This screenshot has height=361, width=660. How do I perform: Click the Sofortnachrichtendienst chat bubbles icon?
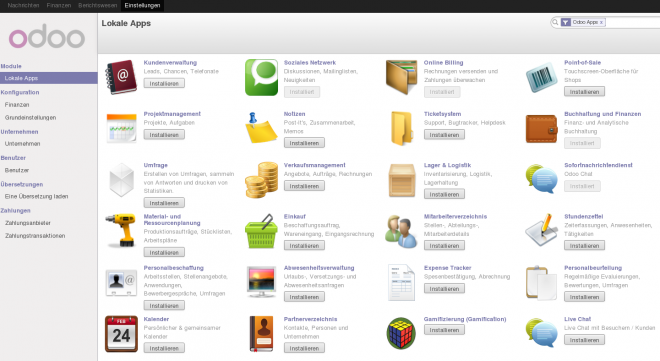[542, 179]
